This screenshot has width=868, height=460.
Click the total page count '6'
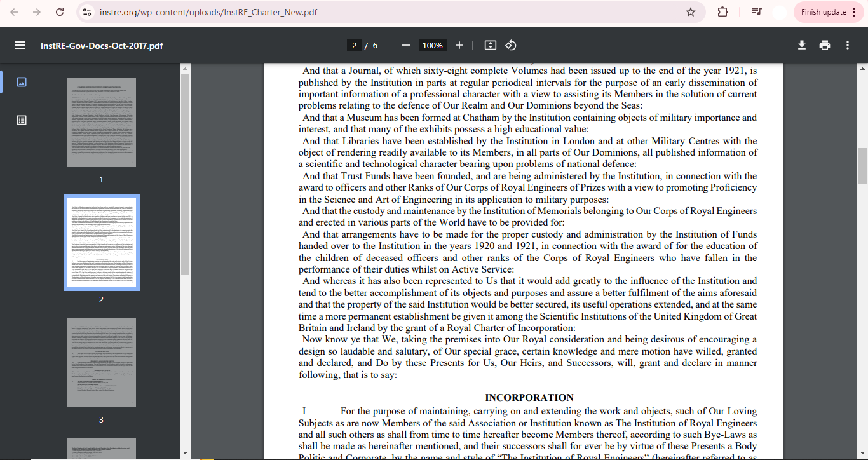(375, 45)
